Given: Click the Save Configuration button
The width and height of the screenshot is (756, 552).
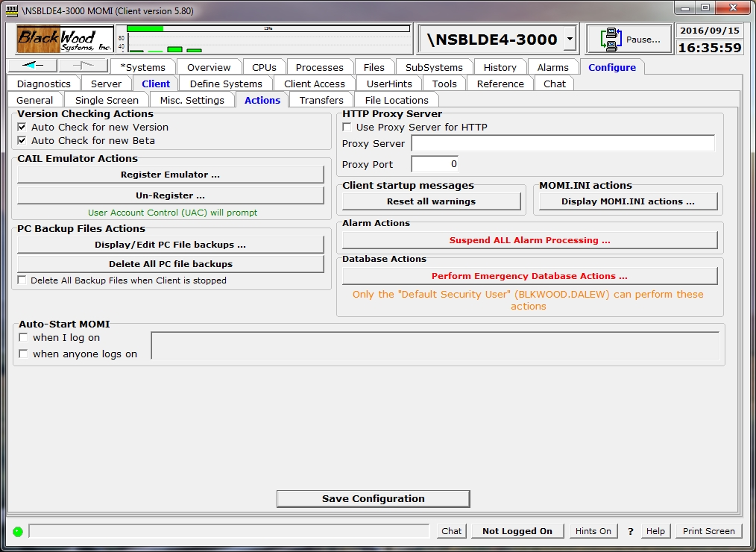Looking at the screenshot, I should click(373, 498).
